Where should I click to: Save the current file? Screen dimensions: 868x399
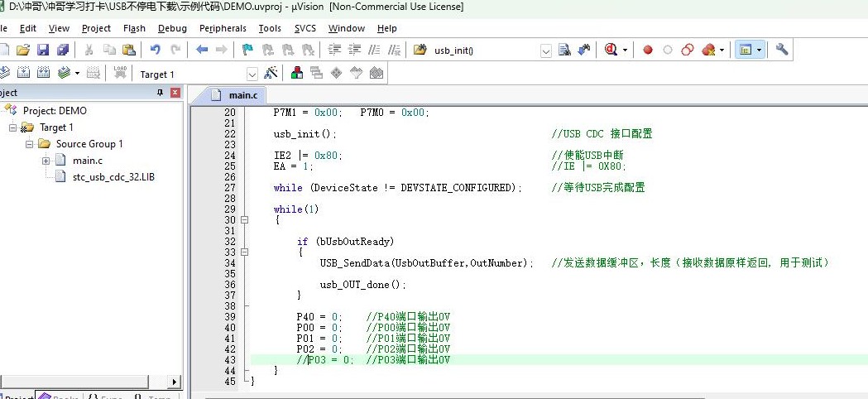(43, 50)
